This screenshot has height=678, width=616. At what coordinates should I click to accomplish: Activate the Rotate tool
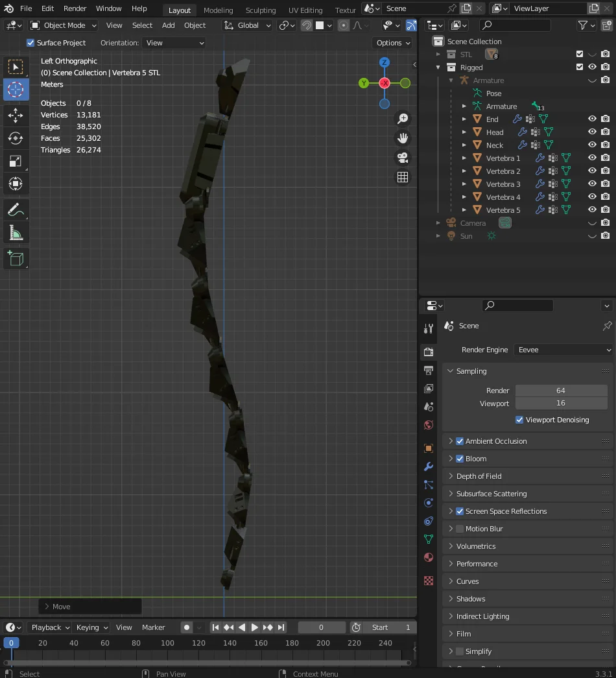tap(16, 138)
